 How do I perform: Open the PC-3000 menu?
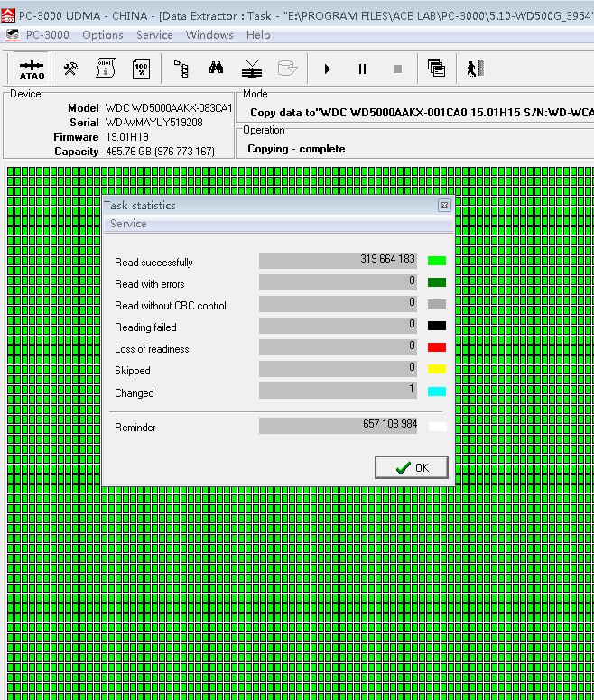47,35
